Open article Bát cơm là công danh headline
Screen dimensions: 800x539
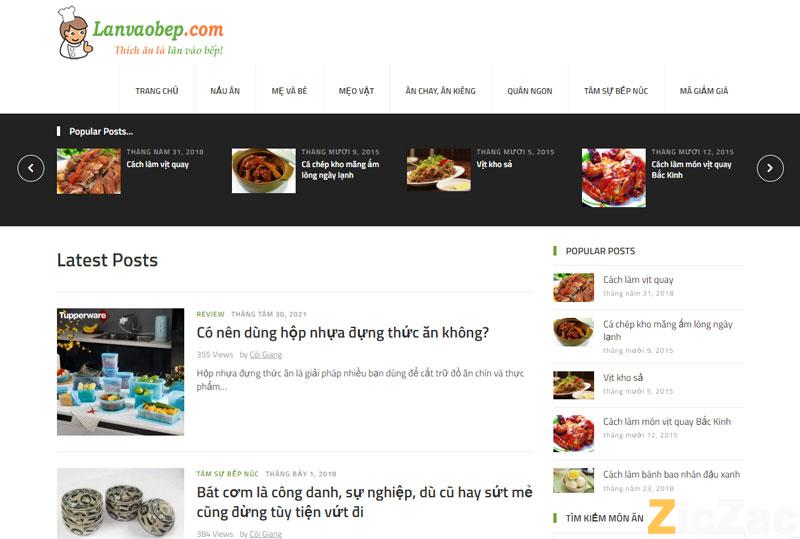(364, 502)
